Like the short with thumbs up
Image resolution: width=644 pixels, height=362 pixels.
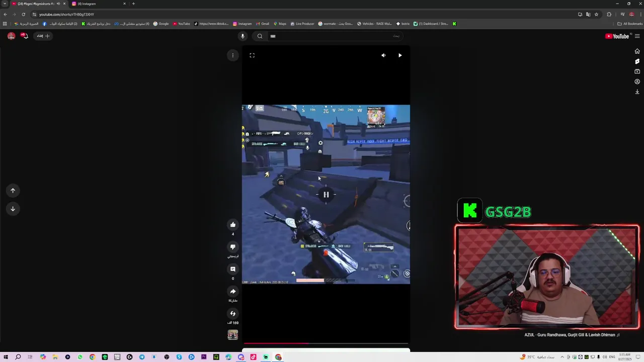[x=232, y=225]
